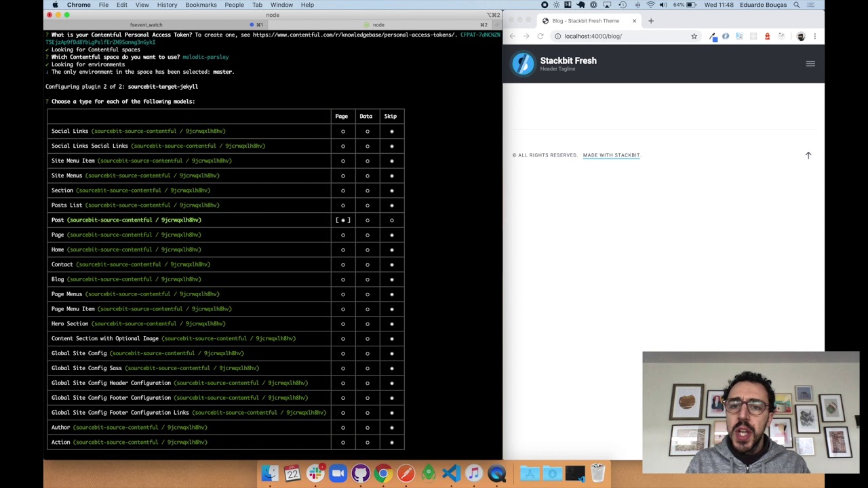868x488 pixels.
Task: Open volume control in menu bar
Action: pyautogui.click(x=663, y=5)
